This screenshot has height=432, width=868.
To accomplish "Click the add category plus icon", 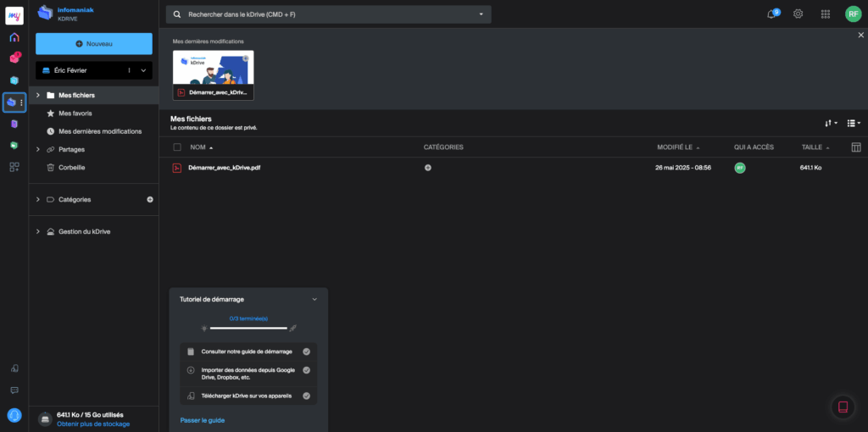I will click(150, 200).
